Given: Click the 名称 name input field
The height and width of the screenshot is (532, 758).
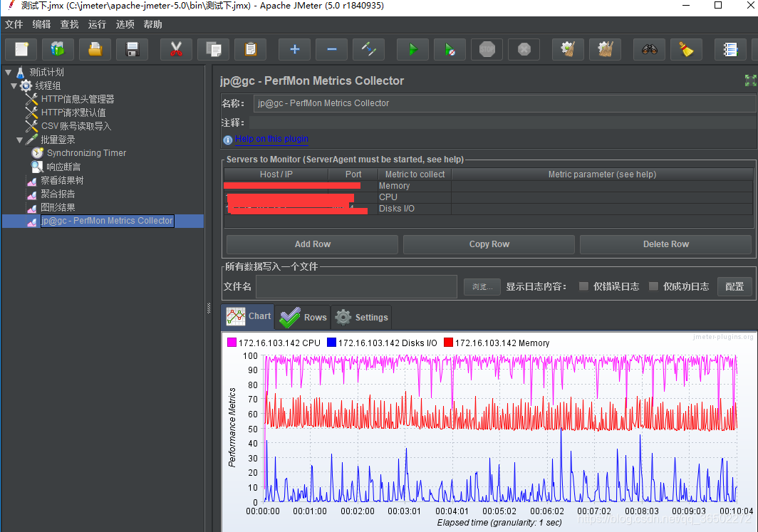Looking at the screenshot, I should point(504,103).
